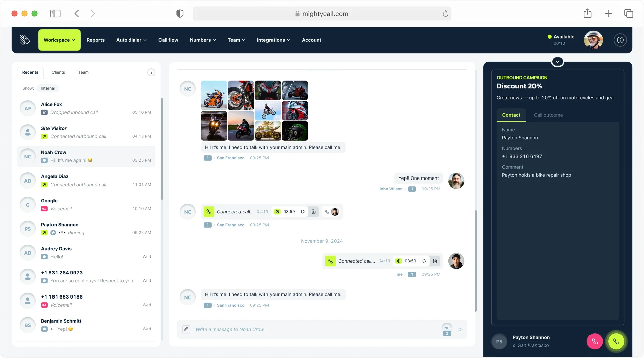Reload the mightycall.com page
This screenshot has height=358, width=644.
pyautogui.click(x=445, y=14)
